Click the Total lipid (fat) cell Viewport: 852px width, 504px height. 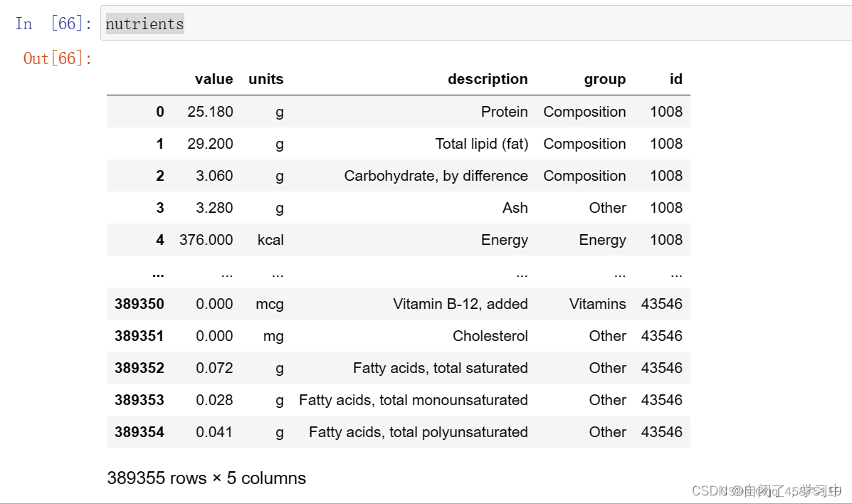click(481, 144)
